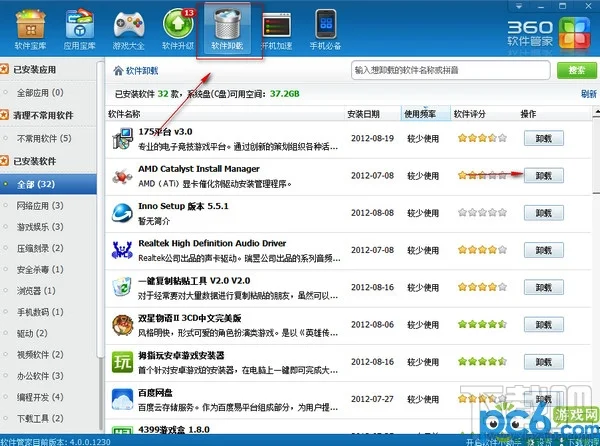Viewport: 600px width, 446px height.
Task: Select the Realtek High Definition Audio Driver title
Action: click(x=212, y=243)
